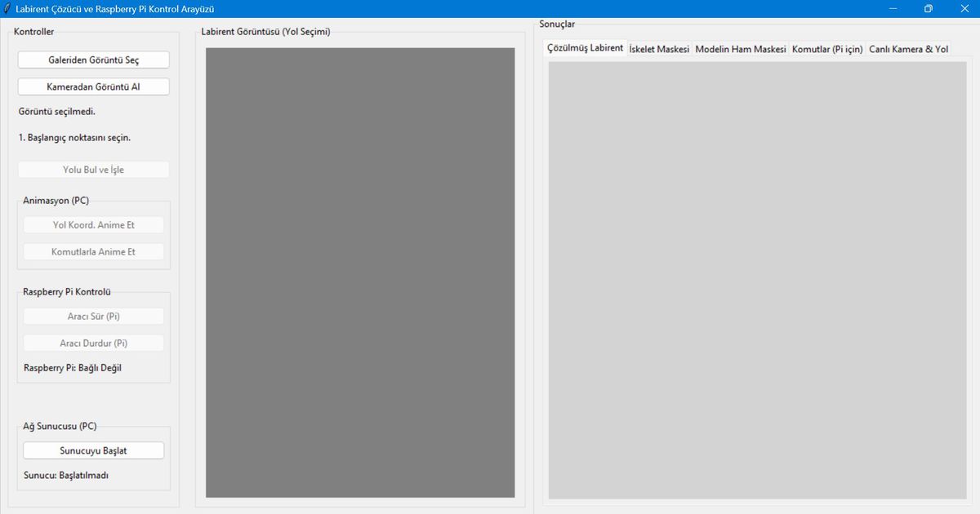Open the Komutlar (Pi için) tab
This screenshot has height=514, width=980.
[x=827, y=49]
